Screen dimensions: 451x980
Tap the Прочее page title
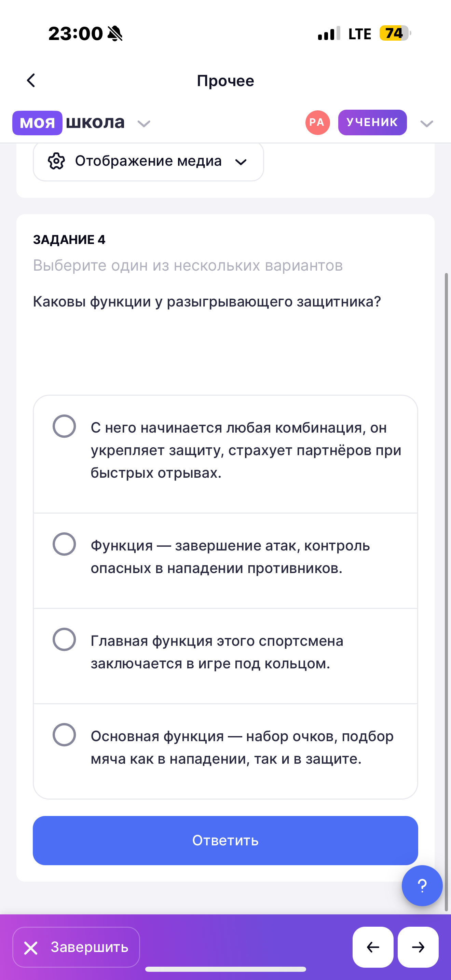pos(225,81)
